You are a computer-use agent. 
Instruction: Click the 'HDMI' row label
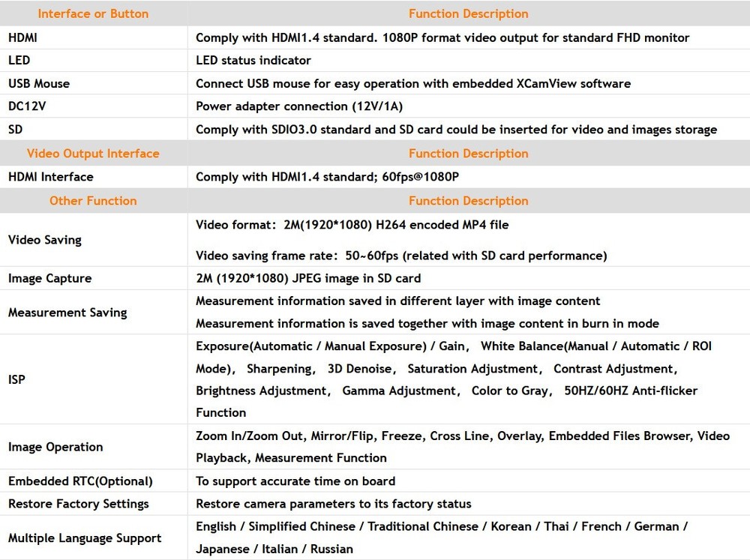pos(22,37)
